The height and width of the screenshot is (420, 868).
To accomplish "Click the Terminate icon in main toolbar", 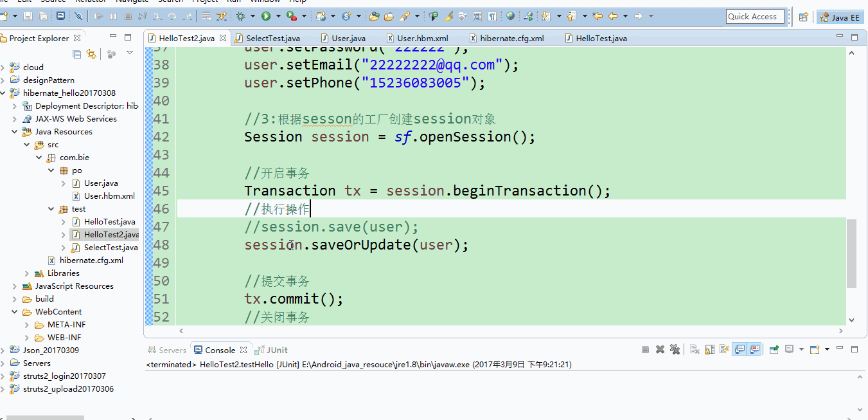I will [x=128, y=16].
